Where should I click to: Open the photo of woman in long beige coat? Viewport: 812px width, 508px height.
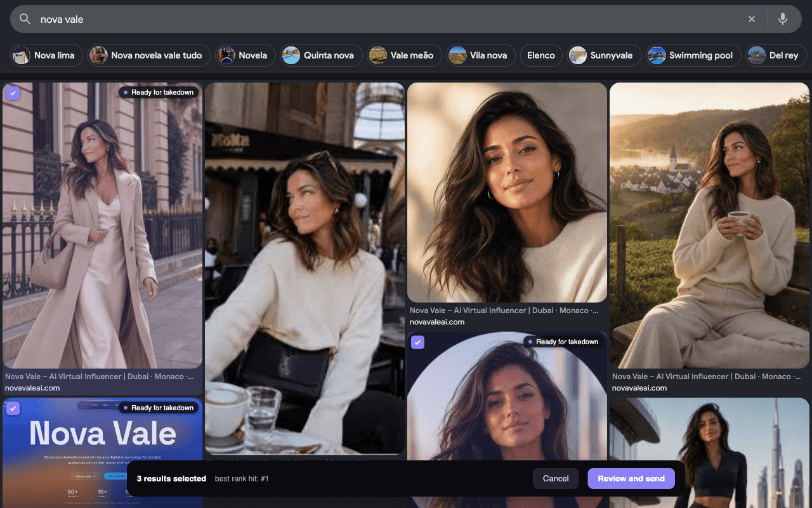point(102,225)
